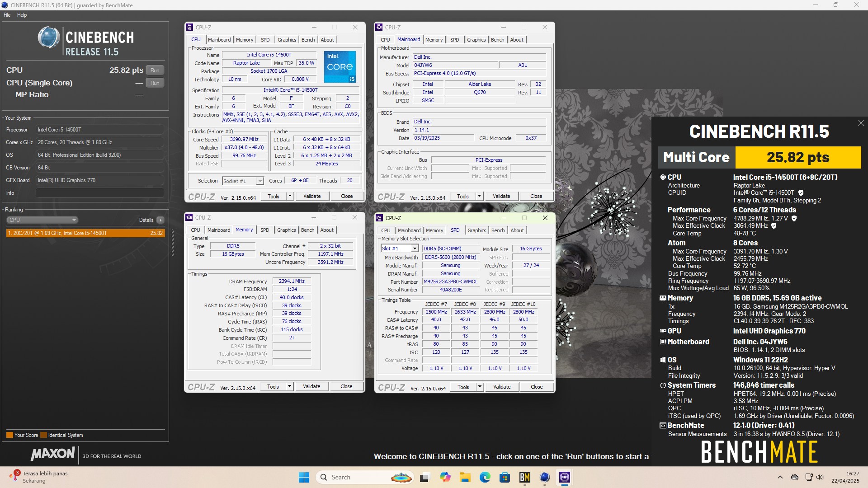868x488 pixels.
Task: Open Microsoft Edge from the taskbar
Action: coord(485,477)
